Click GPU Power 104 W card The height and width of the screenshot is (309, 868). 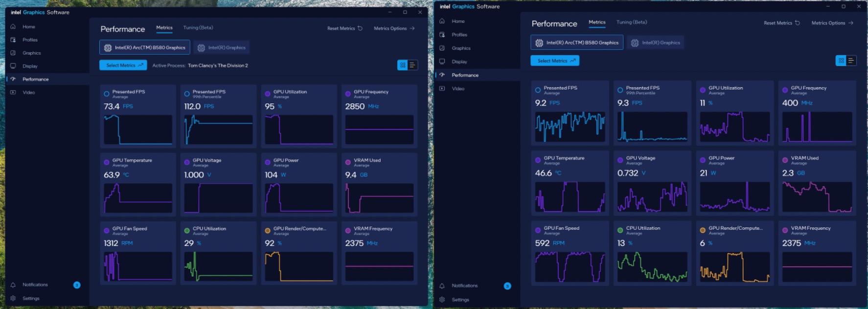299,185
